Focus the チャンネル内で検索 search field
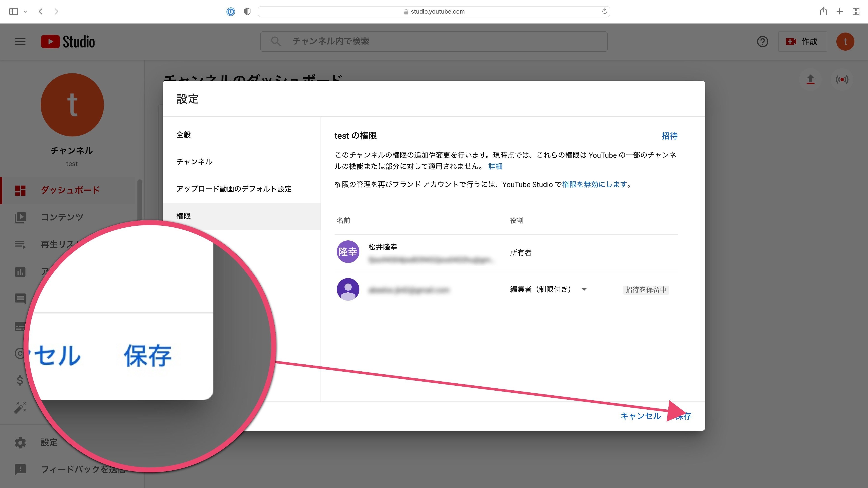Viewport: 868px width, 488px height. 434,41
